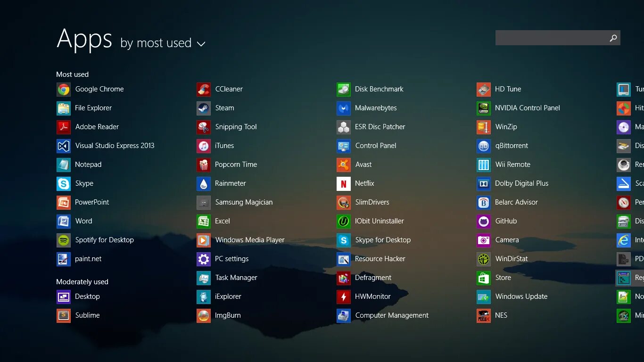Open the 'PC settings' entry
Screen dimensions: 644x362
pos(223,259)
